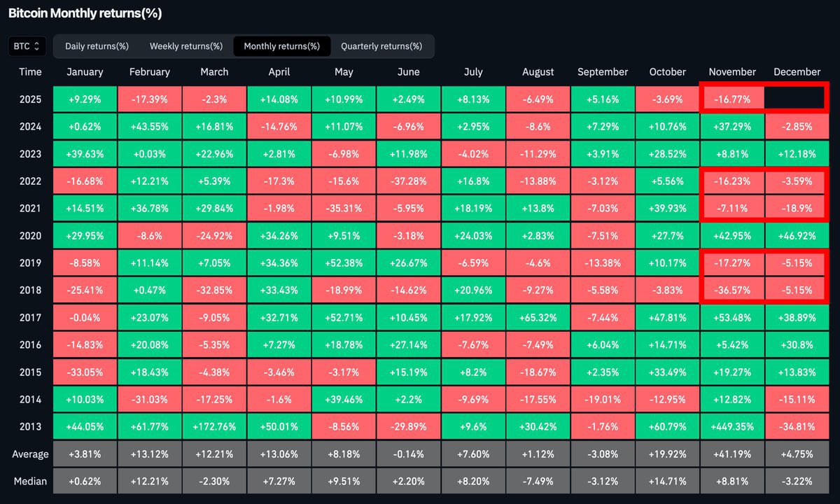
Task: Click the 2014 February cell -31.03%
Action: 150,400
